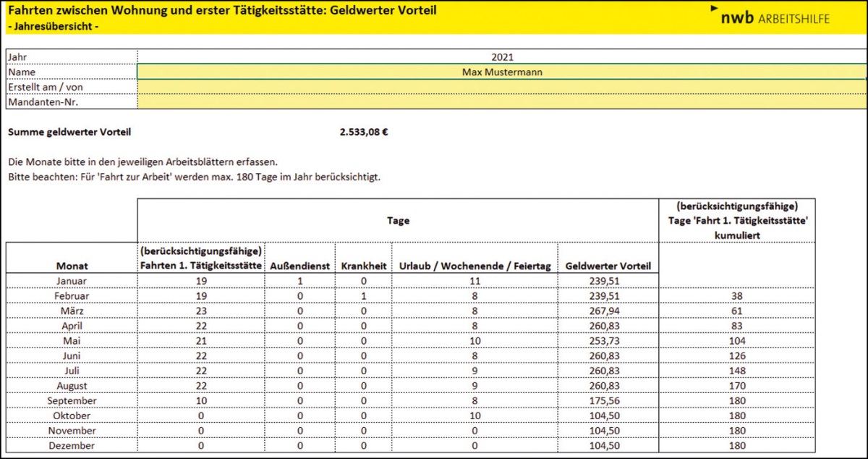Viewport: 868px width, 459px height.
Task: Select the cumulated value 61 for März
Action: coord(736,311)
